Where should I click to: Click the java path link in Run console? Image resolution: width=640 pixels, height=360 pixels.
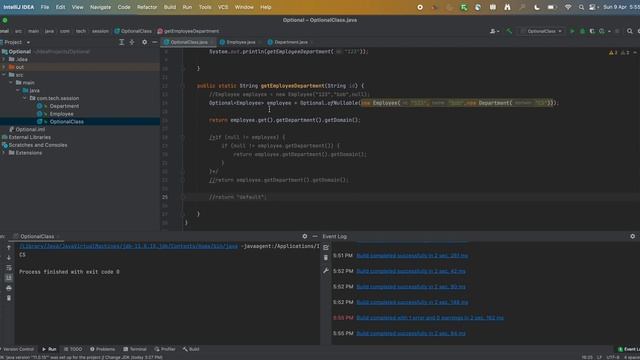point(129,246)
